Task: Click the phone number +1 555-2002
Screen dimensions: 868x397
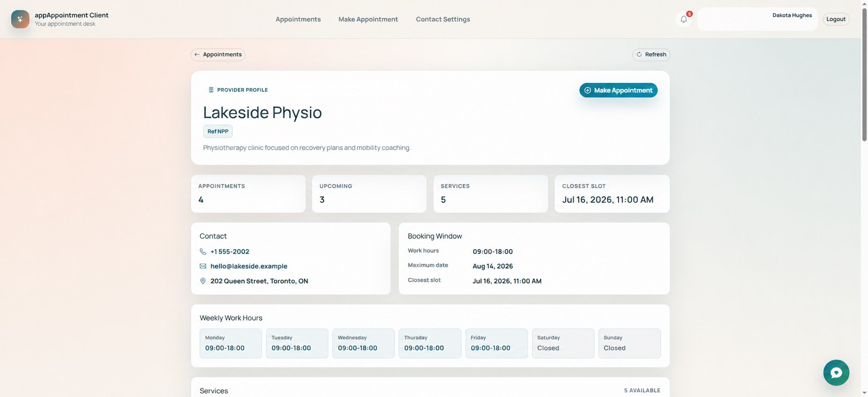Action: pyautogui.click(x=230, y=251)
